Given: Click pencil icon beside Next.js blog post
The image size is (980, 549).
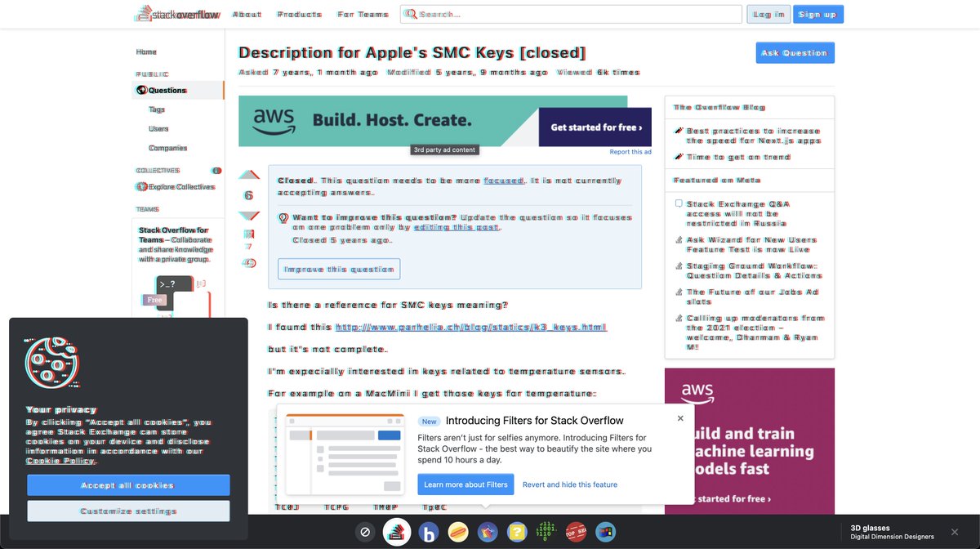Looking at the screenshot, I should (679, 131).
